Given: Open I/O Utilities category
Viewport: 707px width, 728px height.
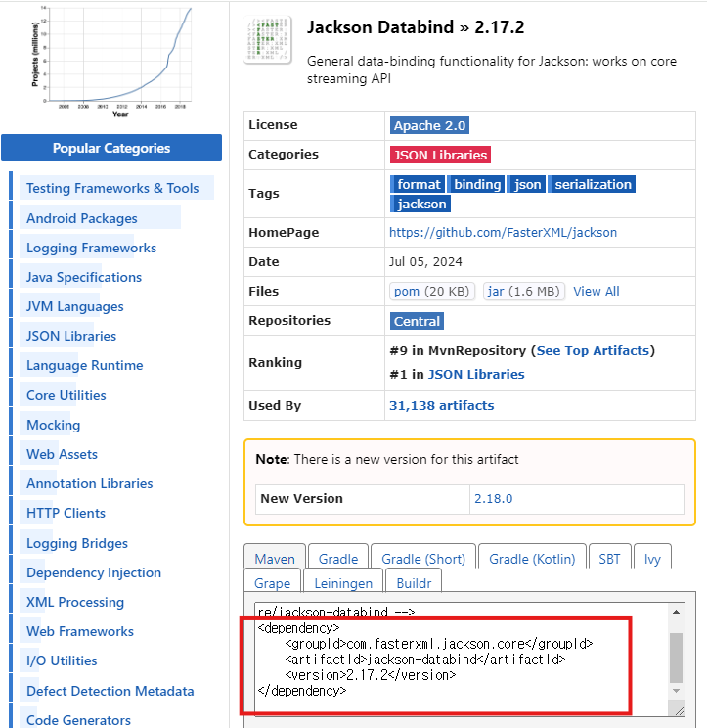Looking at the screenshot, I should pos(62,660).
